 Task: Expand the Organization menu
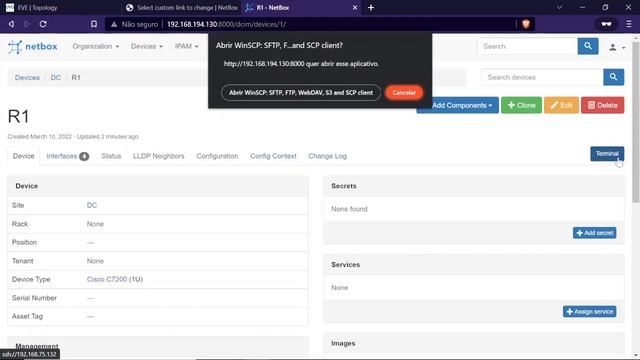click(96, 47)
